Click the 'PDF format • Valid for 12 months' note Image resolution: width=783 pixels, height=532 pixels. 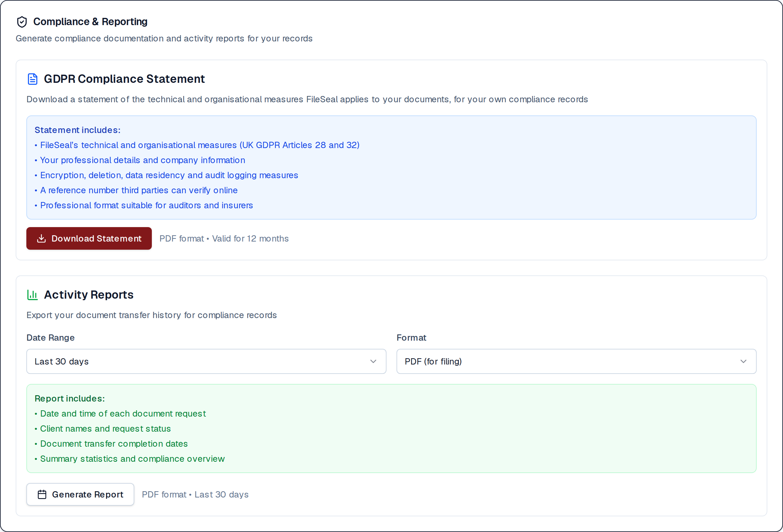[224, 238]
